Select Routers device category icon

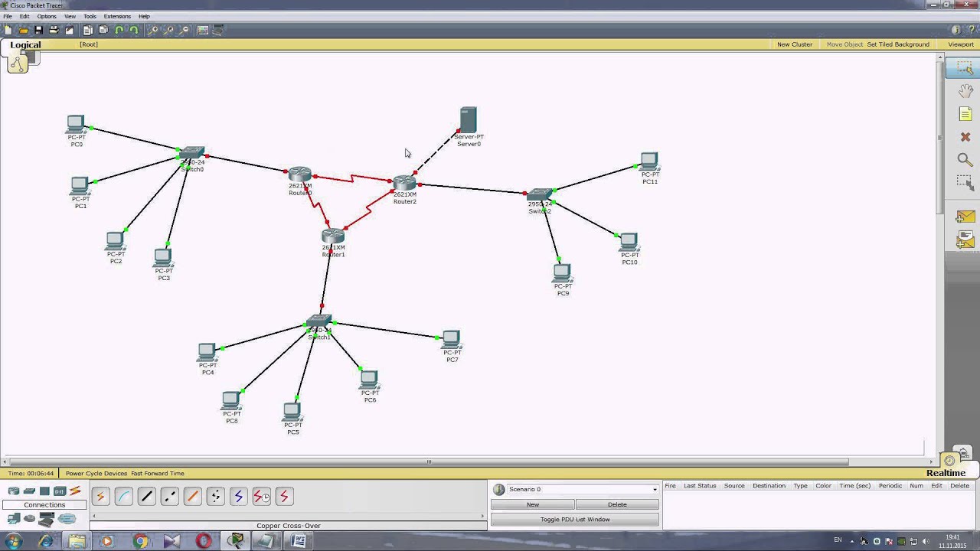coord(13,491)
